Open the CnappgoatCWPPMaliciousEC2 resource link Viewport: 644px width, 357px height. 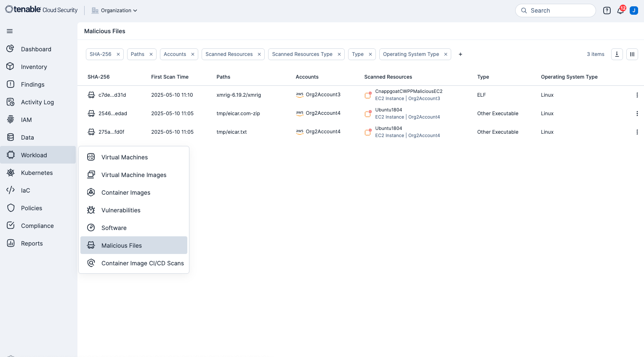(408, 91)
